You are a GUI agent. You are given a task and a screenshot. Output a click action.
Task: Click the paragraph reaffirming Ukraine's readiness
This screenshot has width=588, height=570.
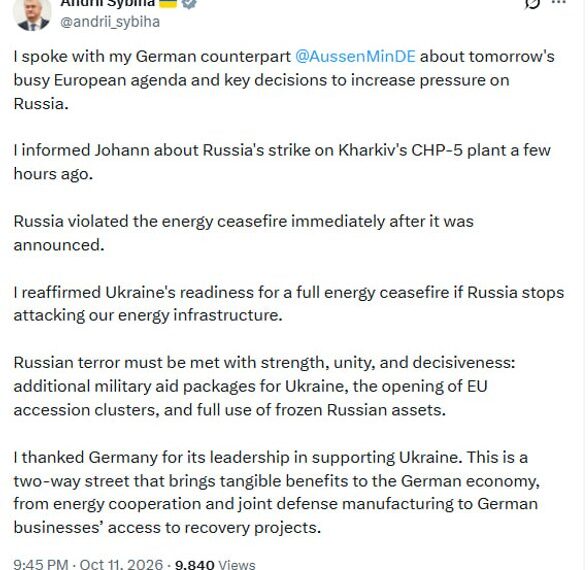click(x=289, y=304)
